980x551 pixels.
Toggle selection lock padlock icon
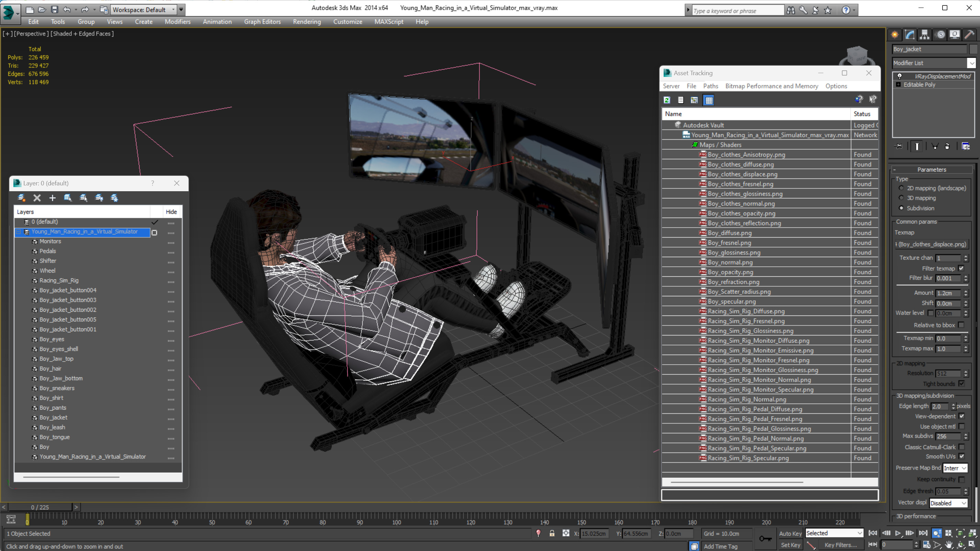click(x=552, y=533)
